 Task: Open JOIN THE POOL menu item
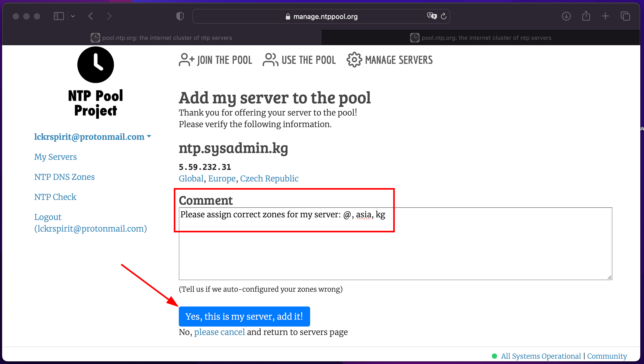215,60
